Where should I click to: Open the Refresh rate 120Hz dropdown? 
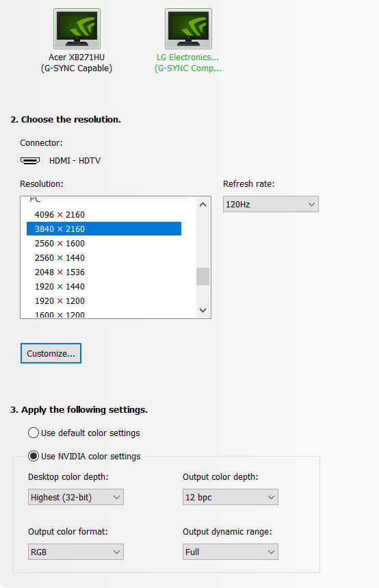tap(271, 204)
